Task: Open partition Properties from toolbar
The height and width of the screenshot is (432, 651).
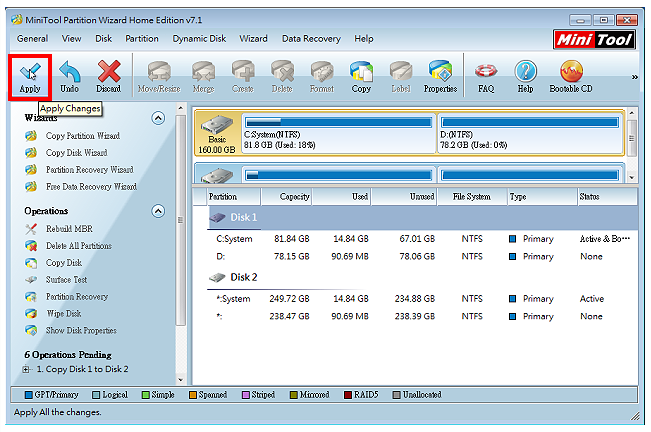Action: point(441,77)
